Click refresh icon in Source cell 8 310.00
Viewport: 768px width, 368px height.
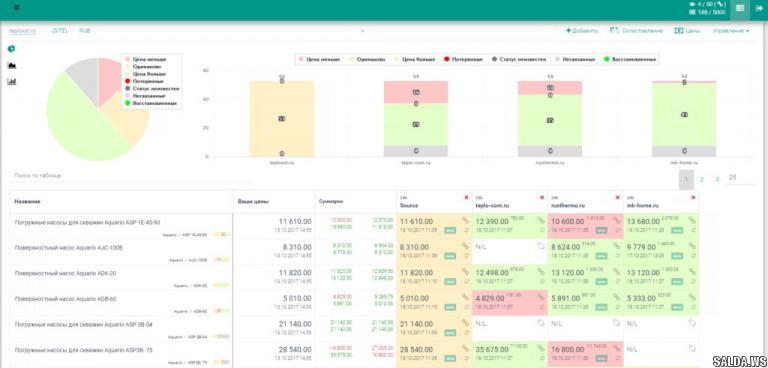click(x=466, y=256)
